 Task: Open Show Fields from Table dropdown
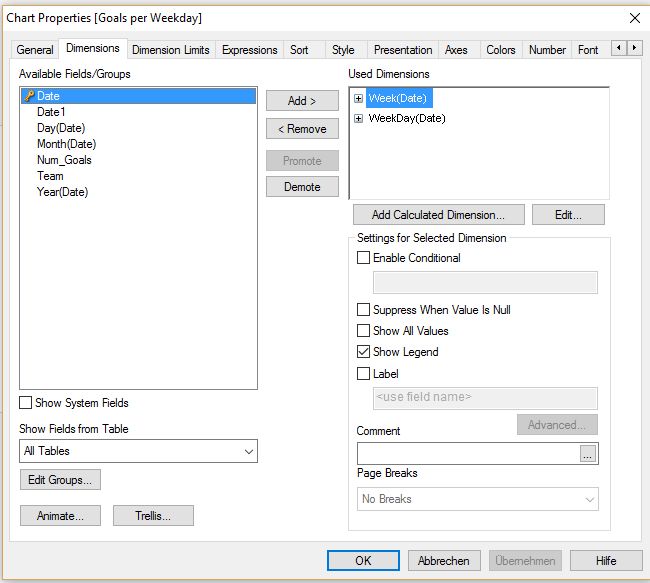(x=138, y=451)
